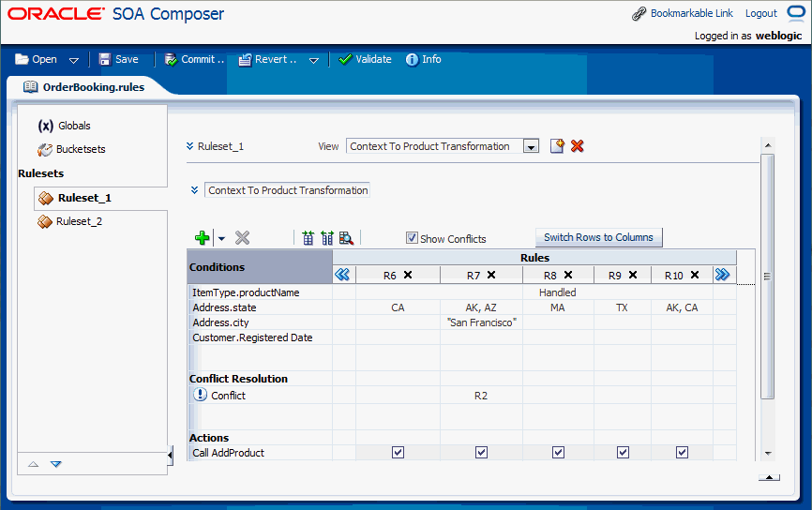The image size is (812, 510).
Task: Click the Commit toolbar button
Action: click(194, 59)
